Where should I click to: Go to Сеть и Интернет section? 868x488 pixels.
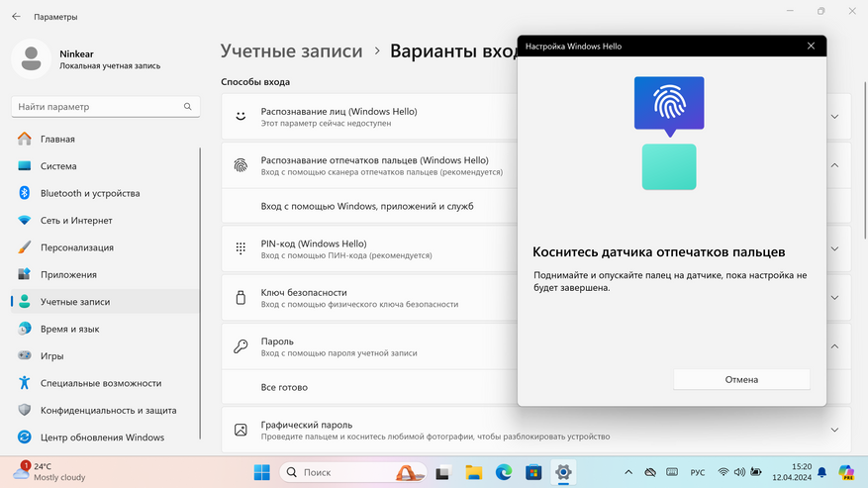point(105,220)
